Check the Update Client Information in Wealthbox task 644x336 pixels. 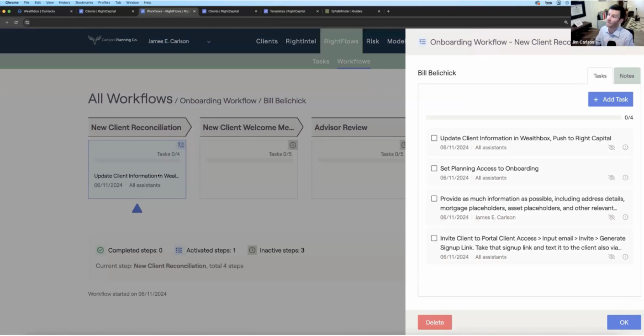click(434, 138)
